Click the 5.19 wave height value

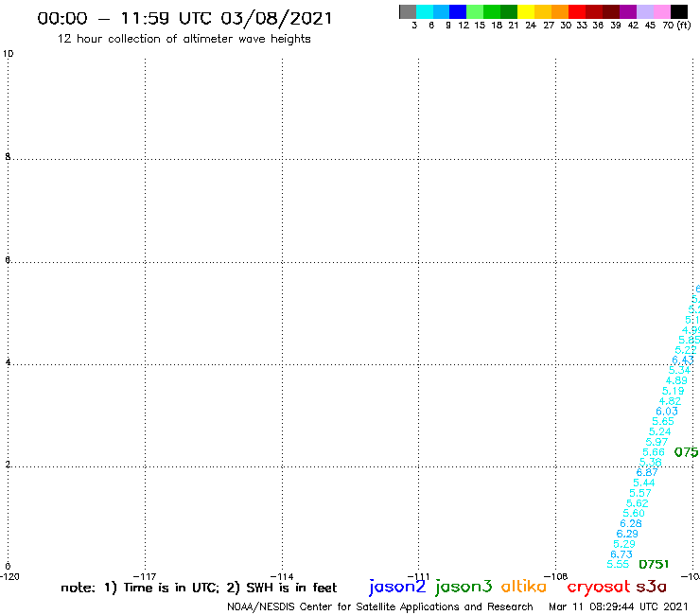click(x=674, y=391)
